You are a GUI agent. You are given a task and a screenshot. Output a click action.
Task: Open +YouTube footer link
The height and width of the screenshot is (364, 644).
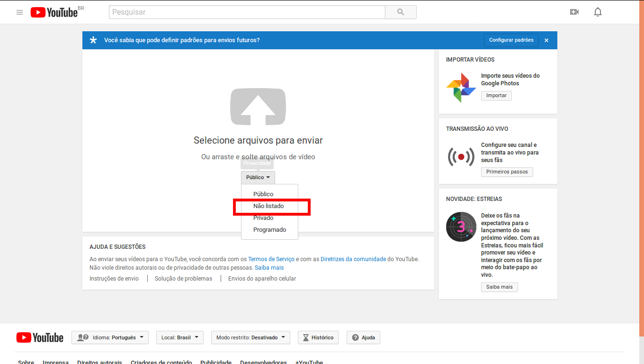tap(309, 362)
